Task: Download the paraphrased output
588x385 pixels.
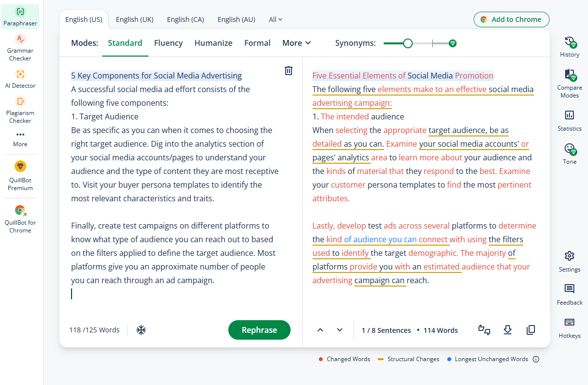Action: pos(508,330)
